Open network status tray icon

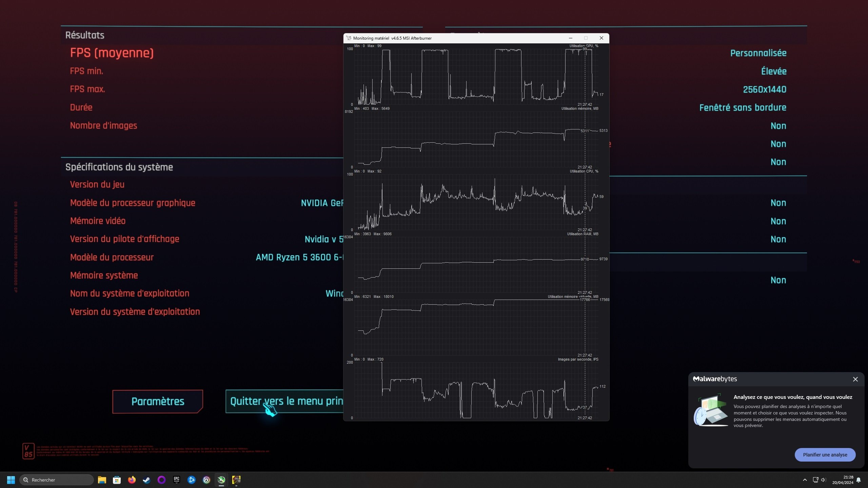tap(815, 480)
